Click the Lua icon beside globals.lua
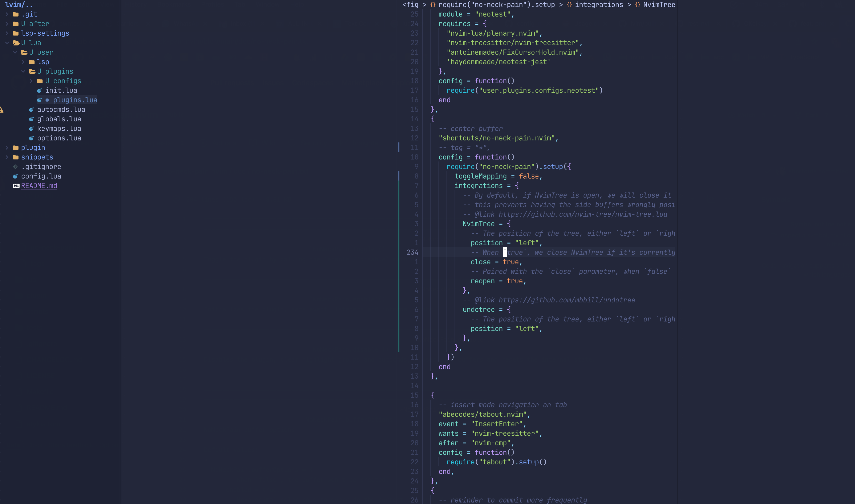 [x=31, y=119]
